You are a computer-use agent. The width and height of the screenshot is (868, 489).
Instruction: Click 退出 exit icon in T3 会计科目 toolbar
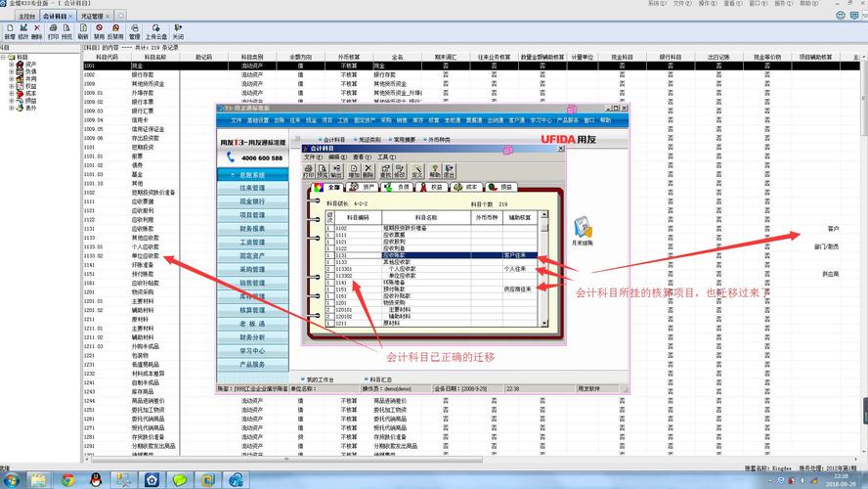tap(449, 171)
